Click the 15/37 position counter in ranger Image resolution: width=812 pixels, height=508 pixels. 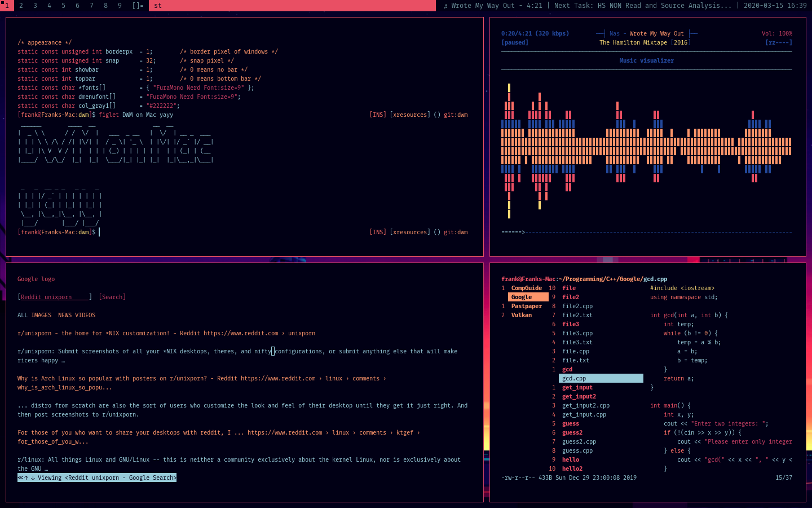tap(784, 478)
